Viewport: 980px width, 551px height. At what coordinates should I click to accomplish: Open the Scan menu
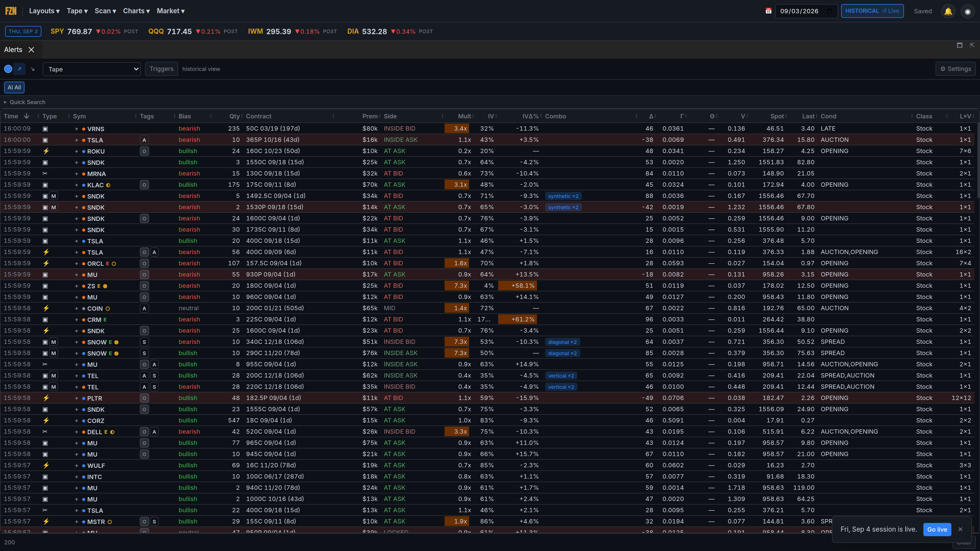click(x=105, y=11)
